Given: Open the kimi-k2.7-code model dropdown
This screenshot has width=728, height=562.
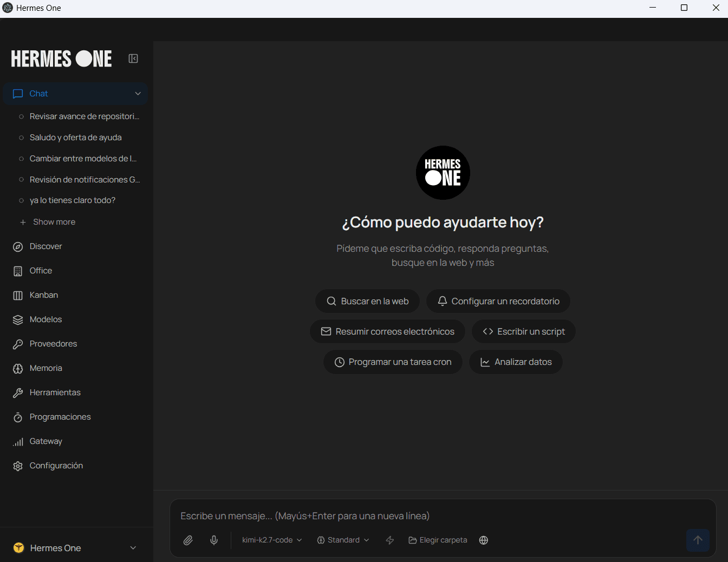Looking at the screenshot, I should coord(272,540).
